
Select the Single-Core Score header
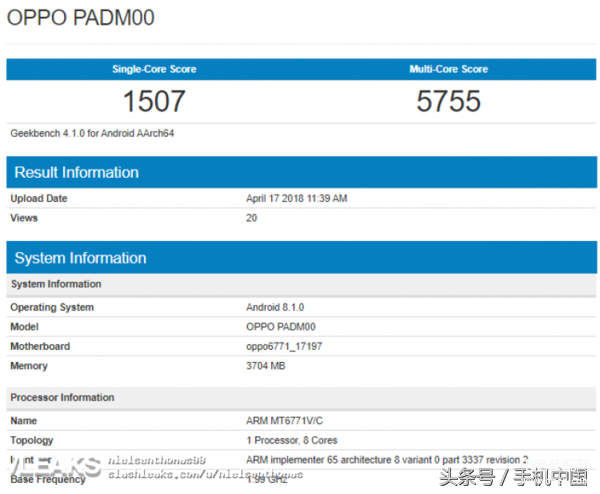154,69
